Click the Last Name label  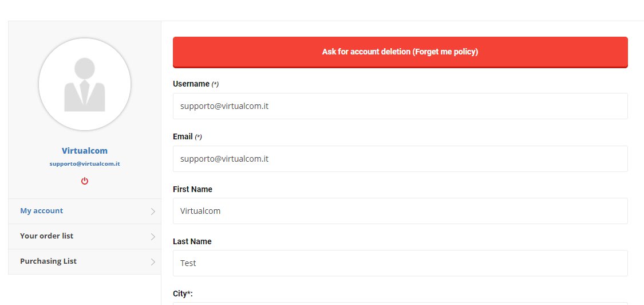coord(192,241)
